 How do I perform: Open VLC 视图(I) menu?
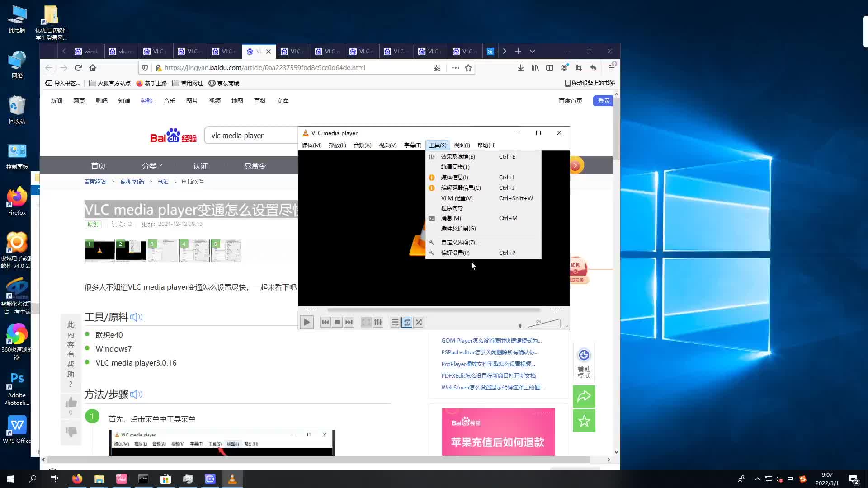pyautogui.click(x=462, y=145)
